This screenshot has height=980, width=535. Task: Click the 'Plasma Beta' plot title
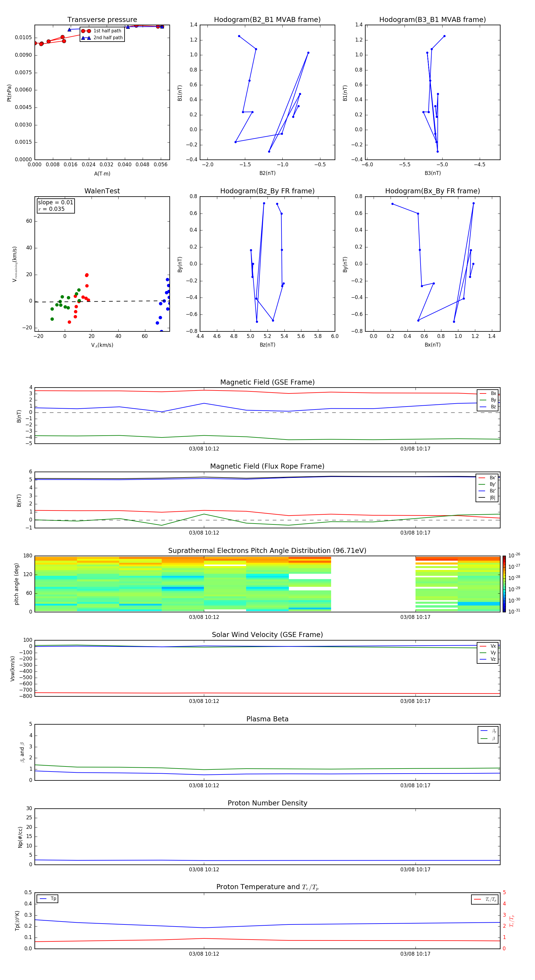(267, 719)
